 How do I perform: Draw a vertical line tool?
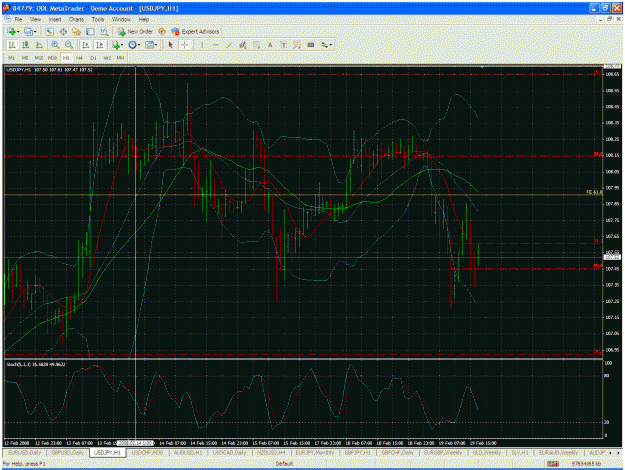[x=202, y=45]
